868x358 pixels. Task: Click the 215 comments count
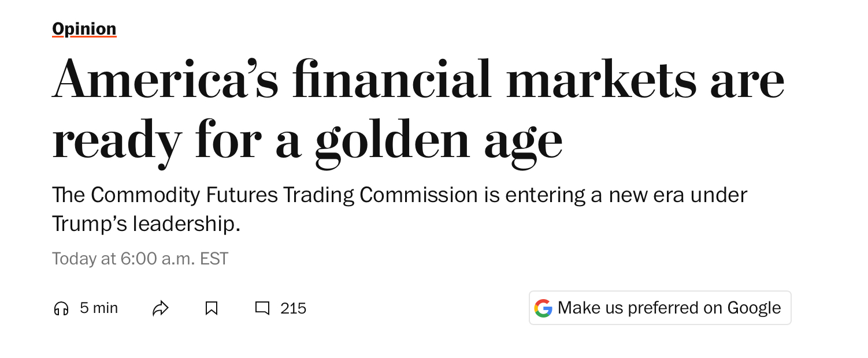click(x=293, y=309)
